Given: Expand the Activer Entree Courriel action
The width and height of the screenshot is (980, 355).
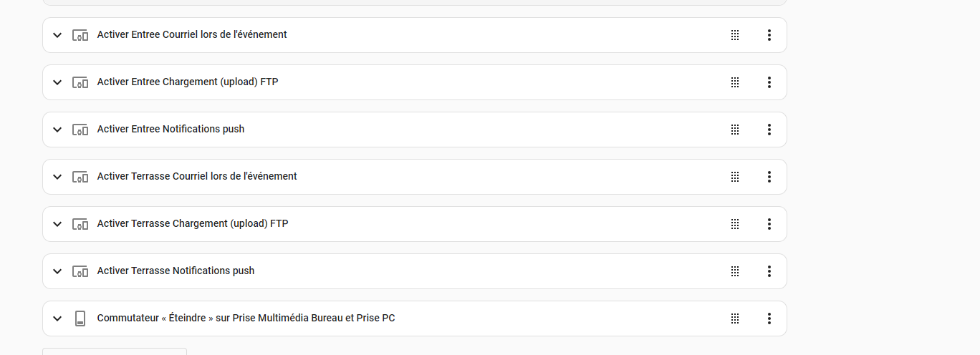Looking at the screenshot, I should click(x=57, y=35).
